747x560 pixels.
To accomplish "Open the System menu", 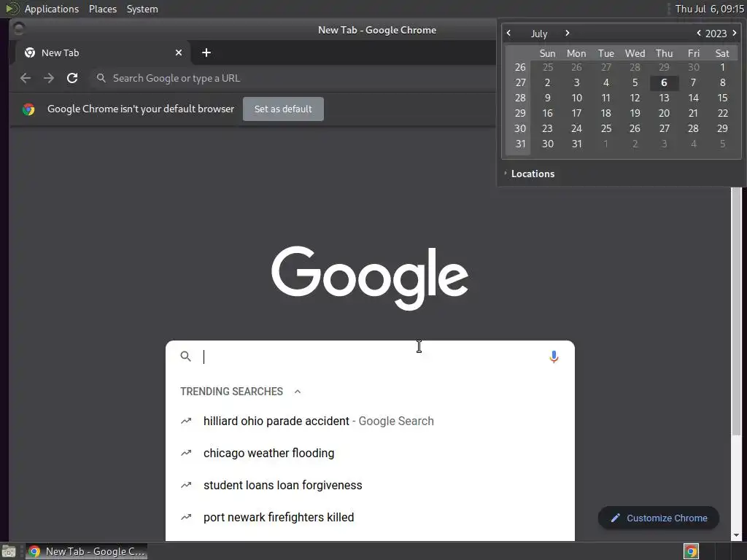I will [x=142, y=9].
